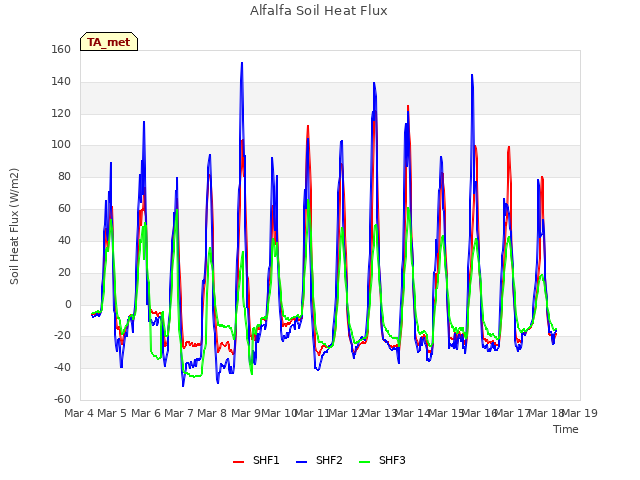640x480 pixels.
Task: Click the y-axis title 'Soil Heat Flux (W/m2)'
Action: click(x=14, y=226)
